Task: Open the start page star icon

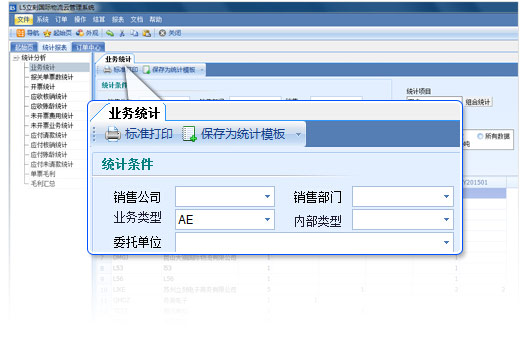Action: (x=47, y=33)
